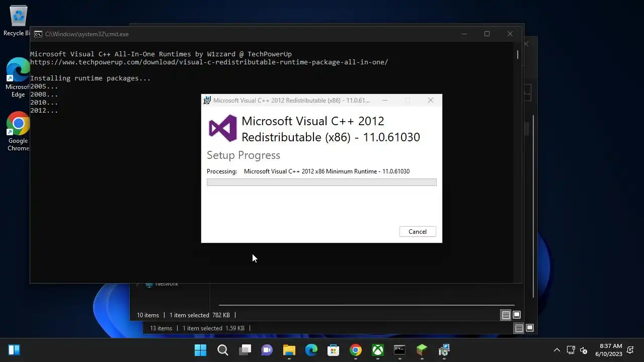This screenshot has width=644, height=362.
Task: Click the '2012...' line in the console
Action: click(x=44, y=111)
